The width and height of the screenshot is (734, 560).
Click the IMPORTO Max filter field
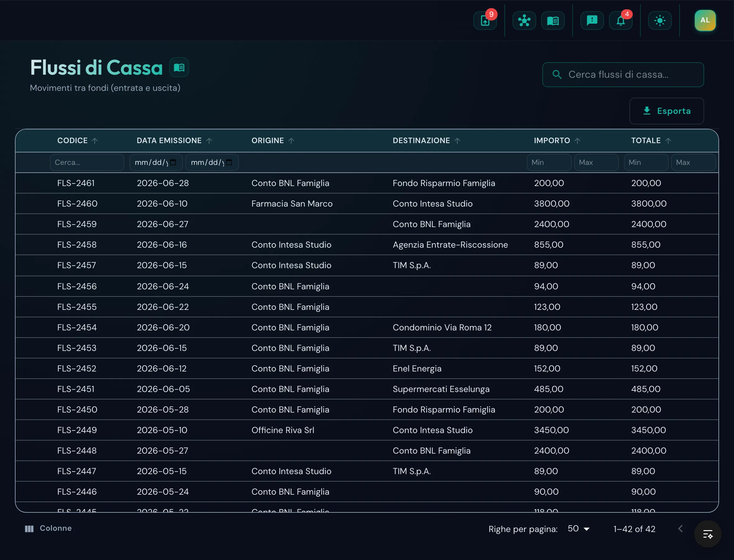coord(596,162)
